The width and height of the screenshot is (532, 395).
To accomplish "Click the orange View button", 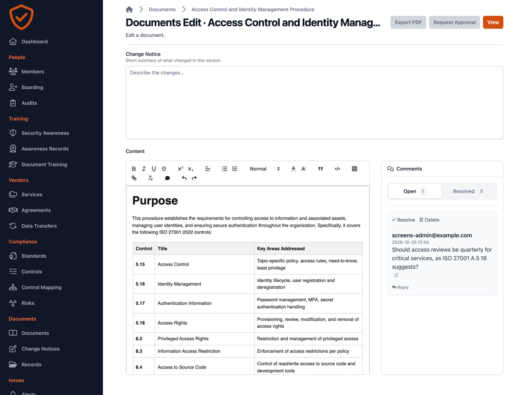I will (493, 22).
